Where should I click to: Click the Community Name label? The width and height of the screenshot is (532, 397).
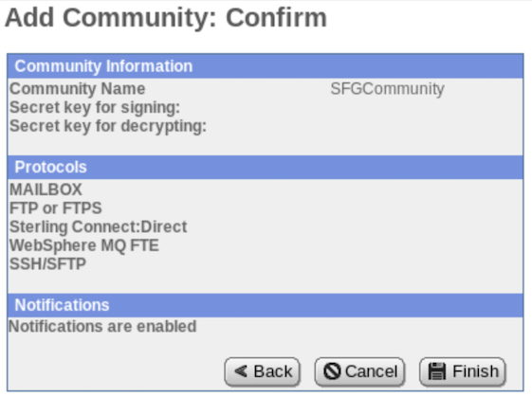tap(78, 89)
